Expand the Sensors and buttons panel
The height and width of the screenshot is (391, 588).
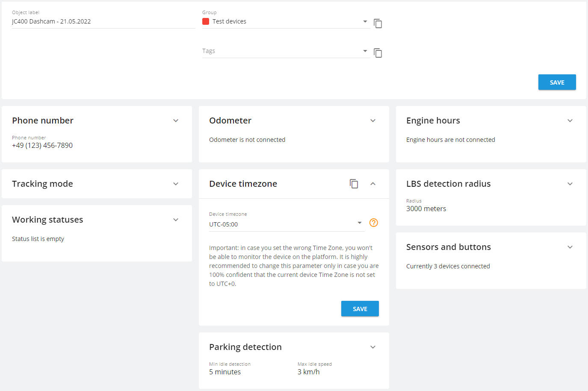tap(570, 247)
